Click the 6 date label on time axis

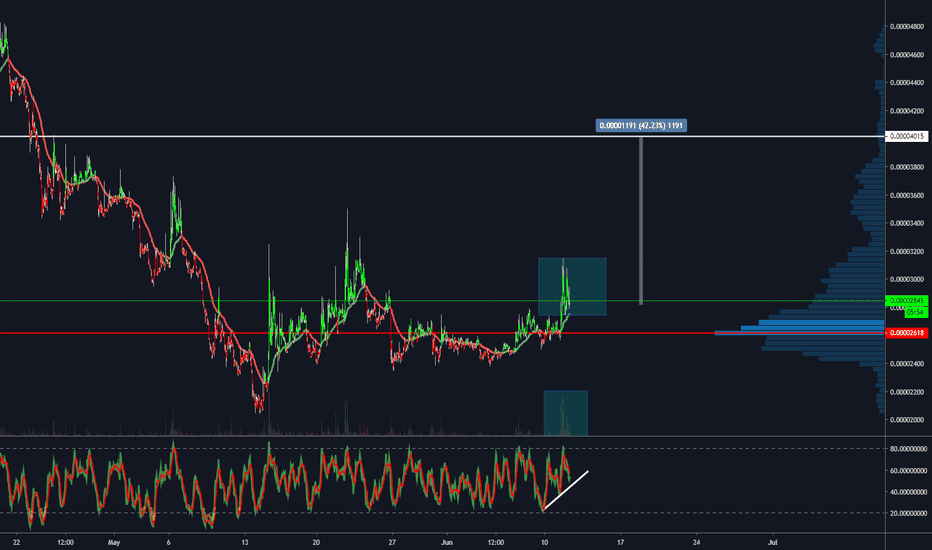[x=169, y=542]
